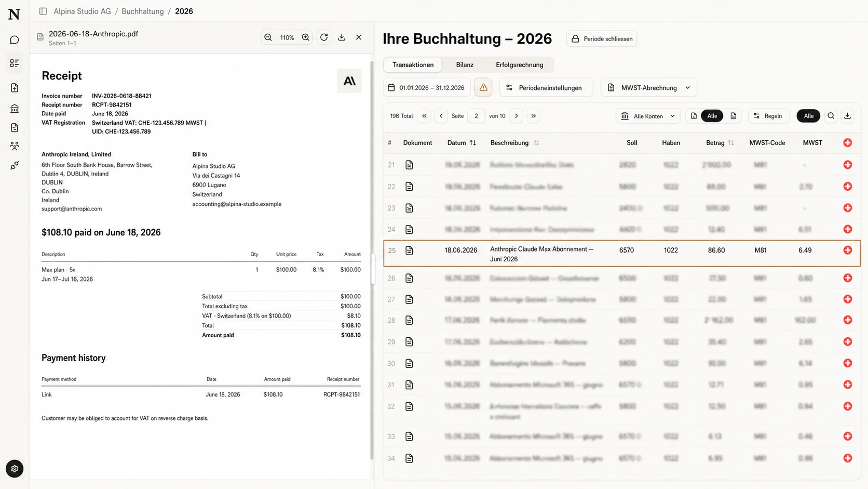This screenshot has height=489, width=868.
Task: Click the PDF viewer vertical scrollbar
Action: [x=372, y=260]
